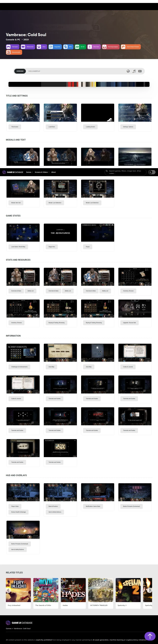The image size is (158, 644).
Task: Click the yellow swatch in color palette bar
Action: pos(95,84)
